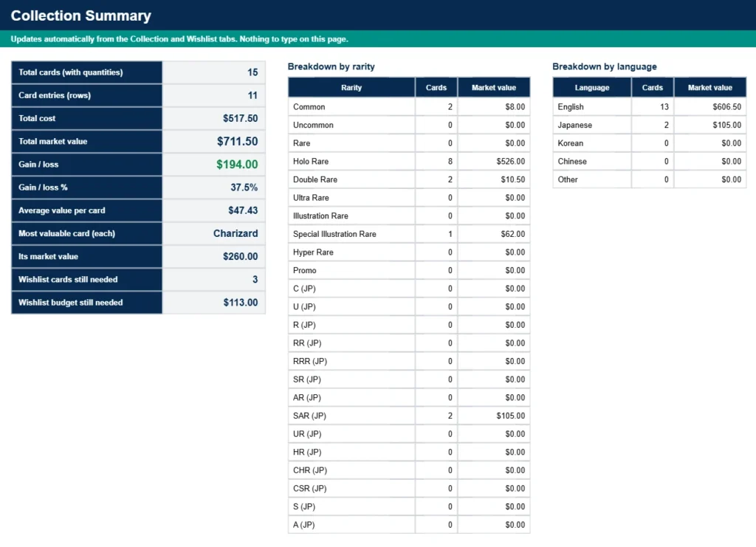Click the Breakdown by rarity heading
The width and height of the screenshot is (756, 547).
coord(331,66)
